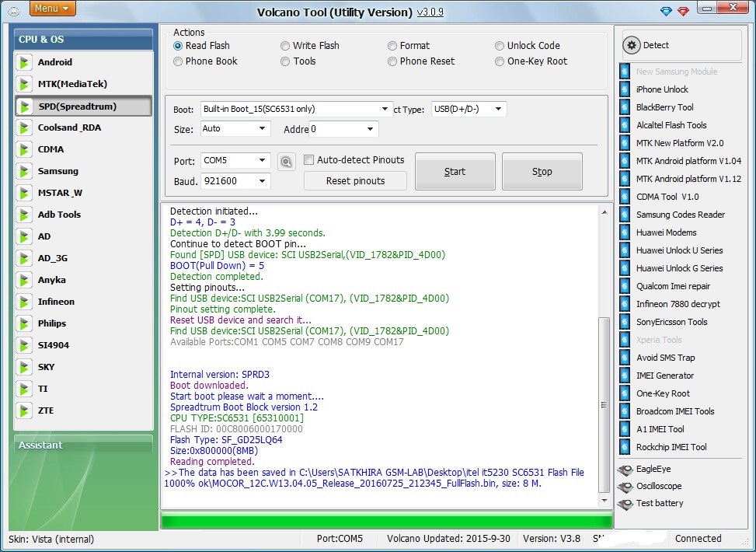Viewport: 756px width, 552px height.
Task: Click the log scroll up arrow
Action: point(604,212)
